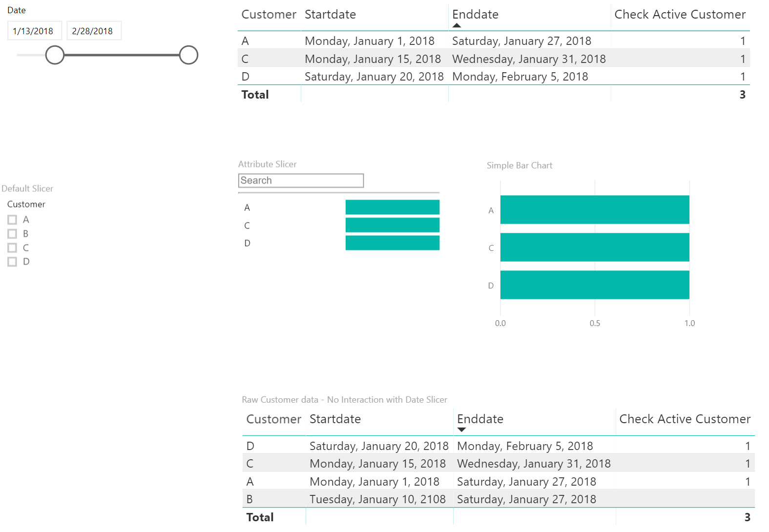Sort top table by Startdate column header
Image resolution: width=769 pixels, height=532 pixels.
click(x=330, y=15)
